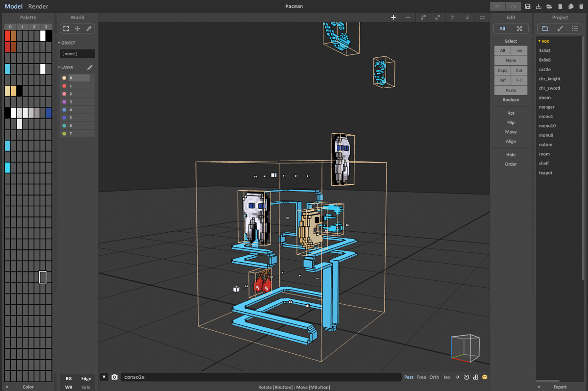
Task: Click the grid squares view icon at bottom
Action: coord(475,377)
